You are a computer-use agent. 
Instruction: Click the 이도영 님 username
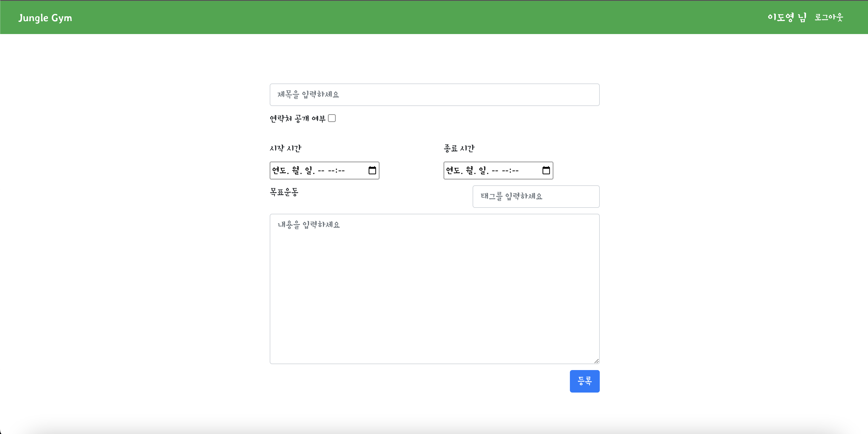click(787, 17)
